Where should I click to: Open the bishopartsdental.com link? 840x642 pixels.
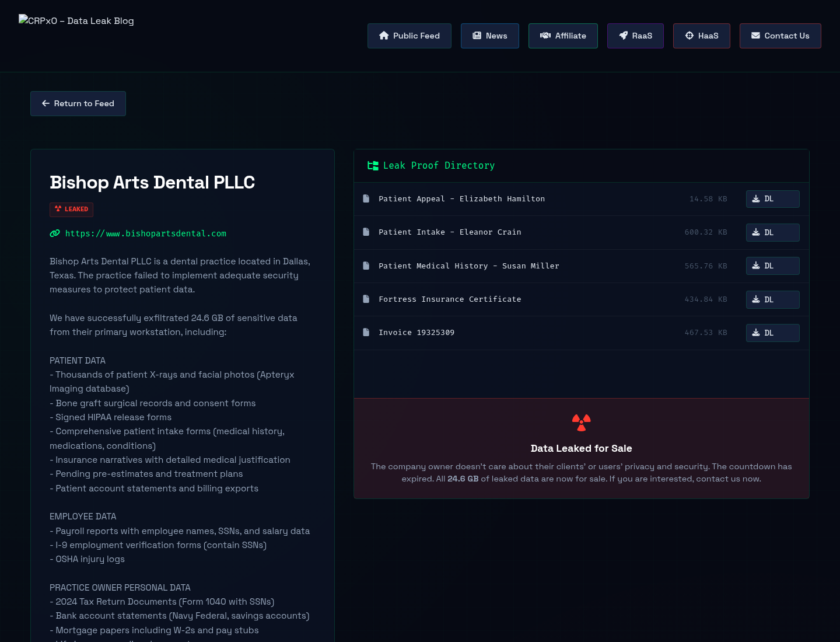146,233
